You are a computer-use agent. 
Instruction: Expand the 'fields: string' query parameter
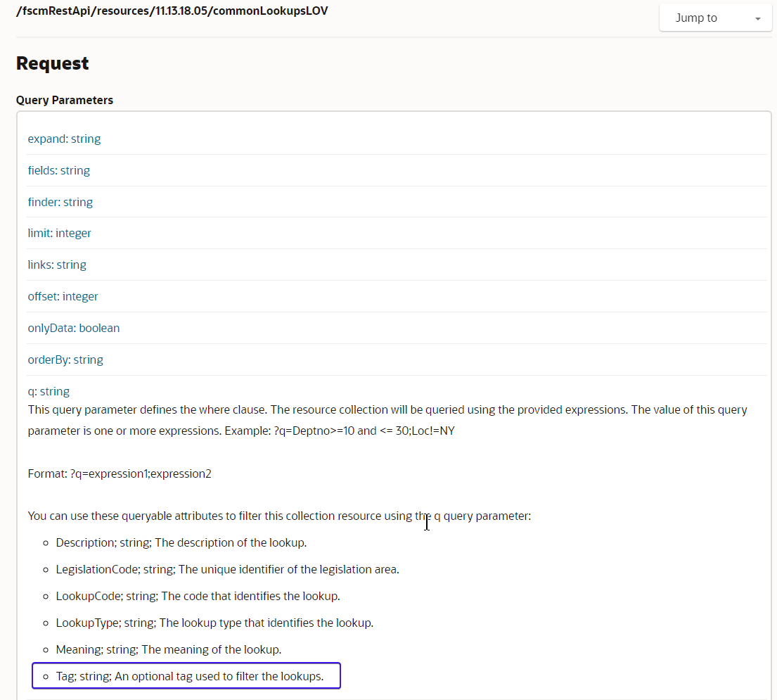tap(58, 170)
